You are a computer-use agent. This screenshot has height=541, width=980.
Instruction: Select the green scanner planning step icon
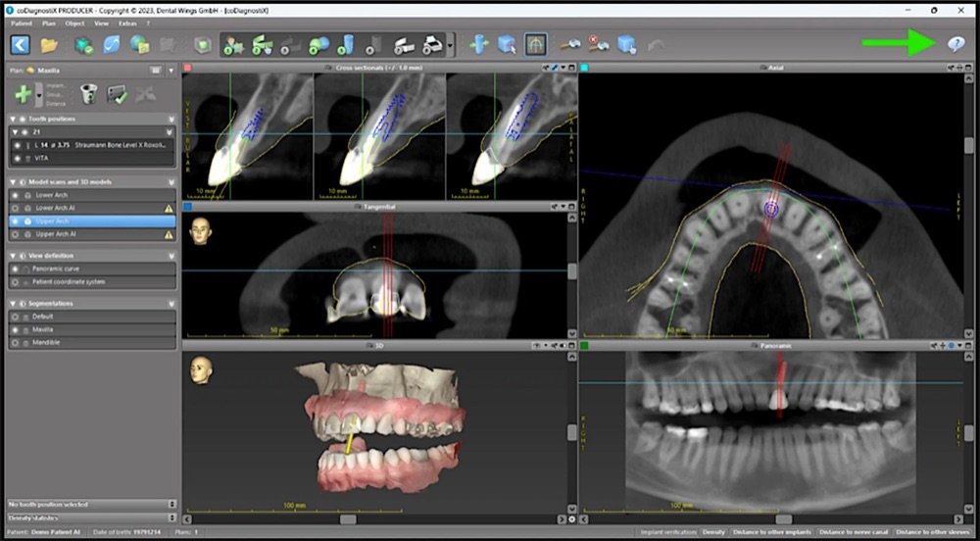tap(262, 45)
